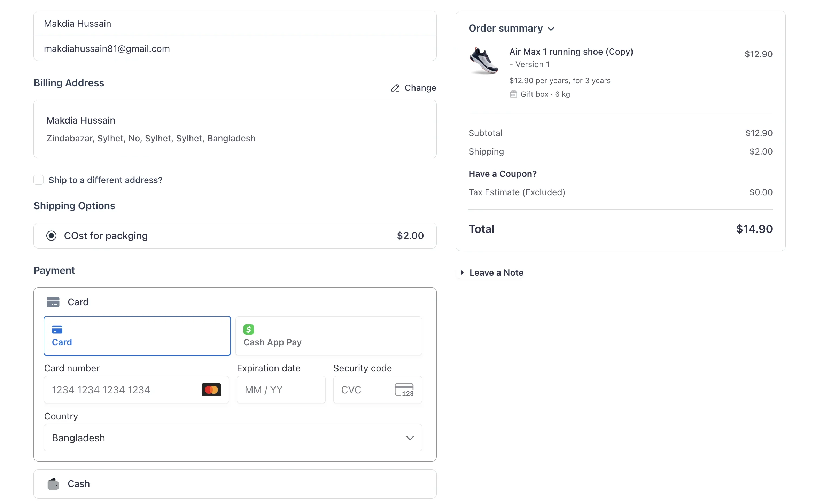This screenshot has height=504, width=838.
Task: Click Have a Coupon link
Action: click(x=502, y=173)
